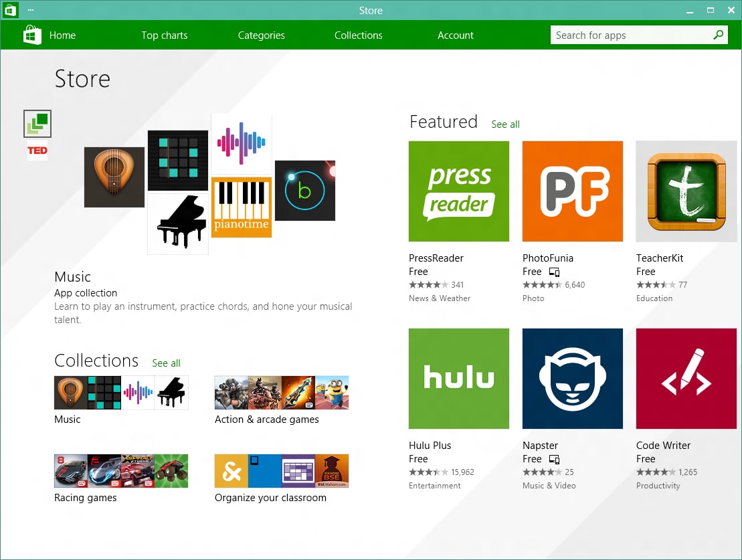Click Music & Video category under Napster
Viewport: 742px width, 560px height.
[549, 486]
